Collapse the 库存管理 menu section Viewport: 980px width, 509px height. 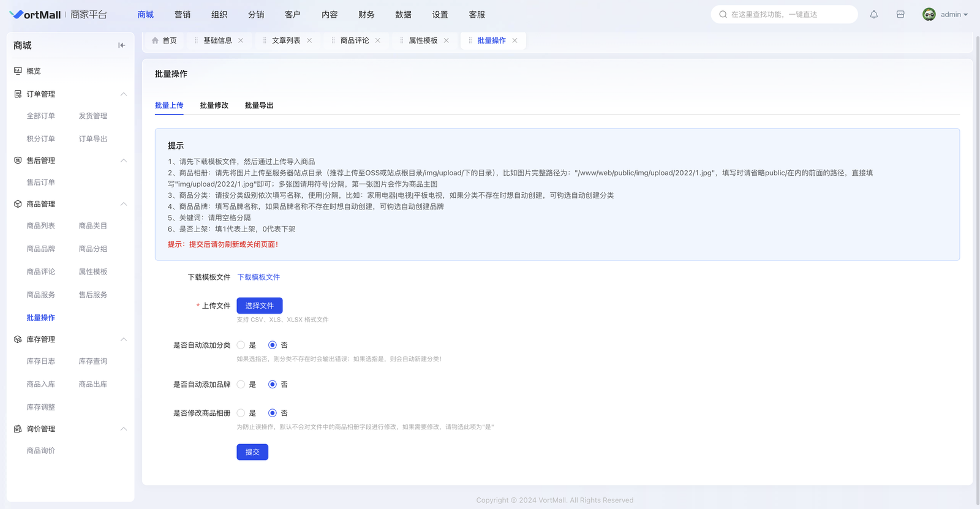pyautogui.click(x=123, y=339)
